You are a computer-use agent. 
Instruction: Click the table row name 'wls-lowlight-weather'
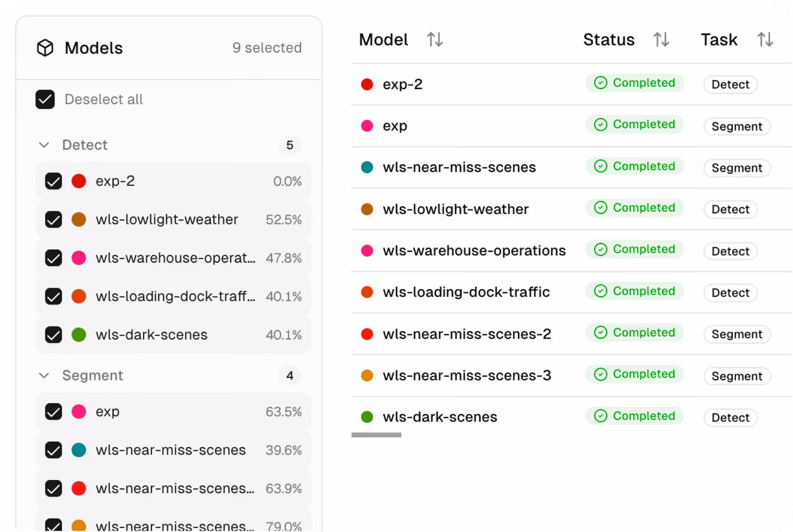pos(455,209)
